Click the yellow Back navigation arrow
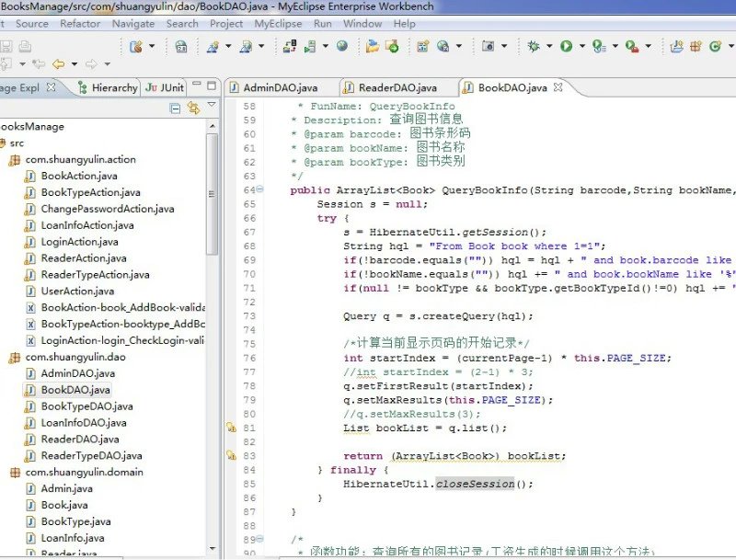The width and height of the screenshot is (736, 560). click(59, 63)
